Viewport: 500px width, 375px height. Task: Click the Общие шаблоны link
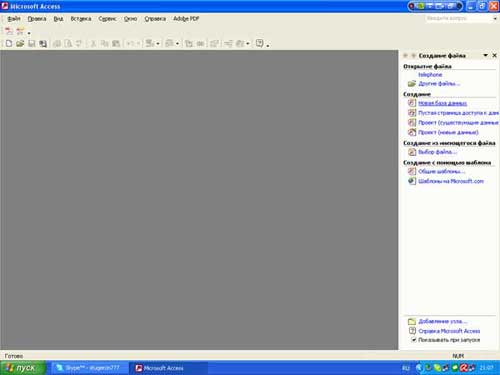coord(441,171)
